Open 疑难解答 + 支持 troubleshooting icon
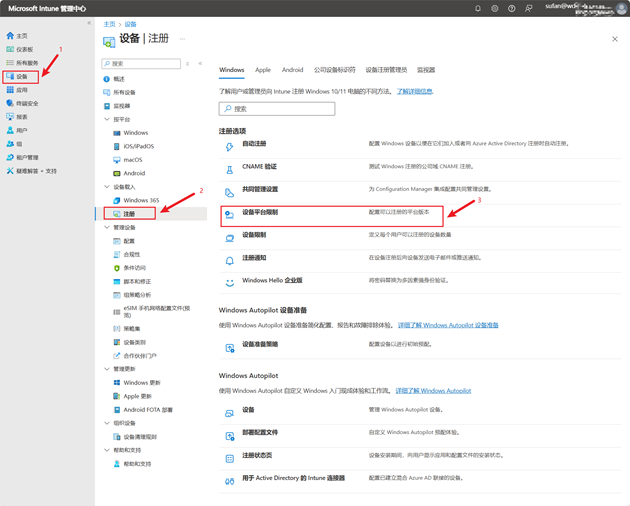The width and height of the screenshot is (630, 506). click(x=10, y=171)
